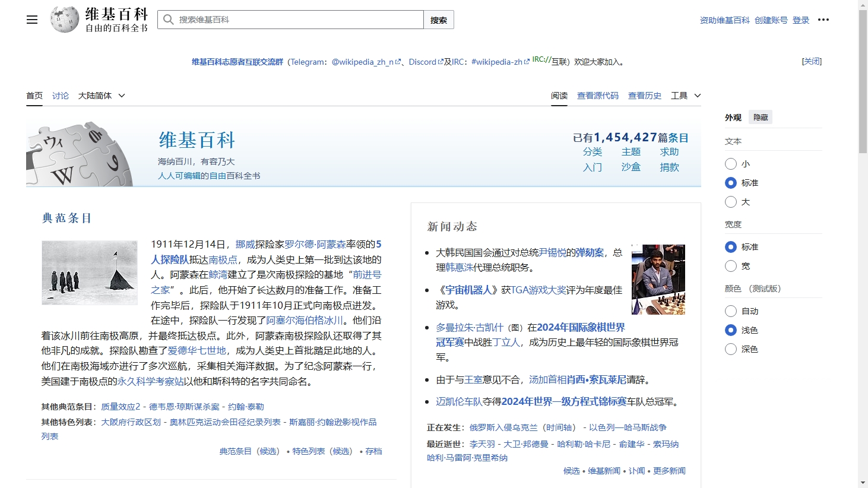Expand the 大陆简体 language variant dropdown
The image size is (868, 488).
[102, 96]
